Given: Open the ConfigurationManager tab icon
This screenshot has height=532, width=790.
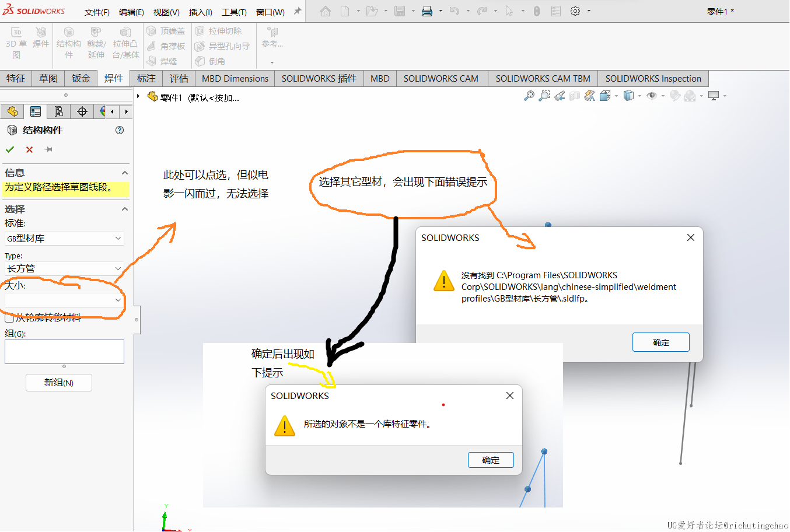Looking at the screenshot, I should [59, 111].
